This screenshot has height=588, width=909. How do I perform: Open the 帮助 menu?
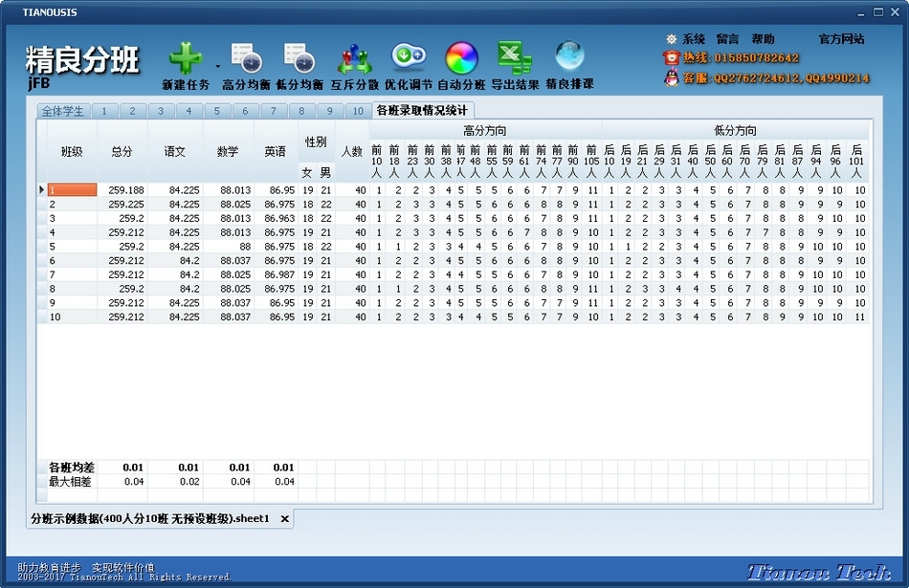pyautogui.click(x=763, y=39)
